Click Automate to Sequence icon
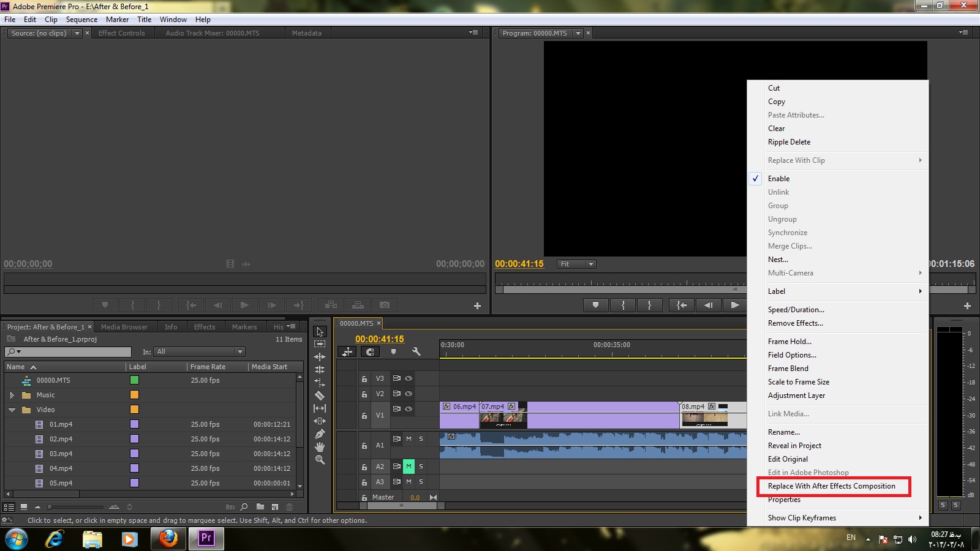The width and height of the screenshot is (980, 551). (230, 507)
